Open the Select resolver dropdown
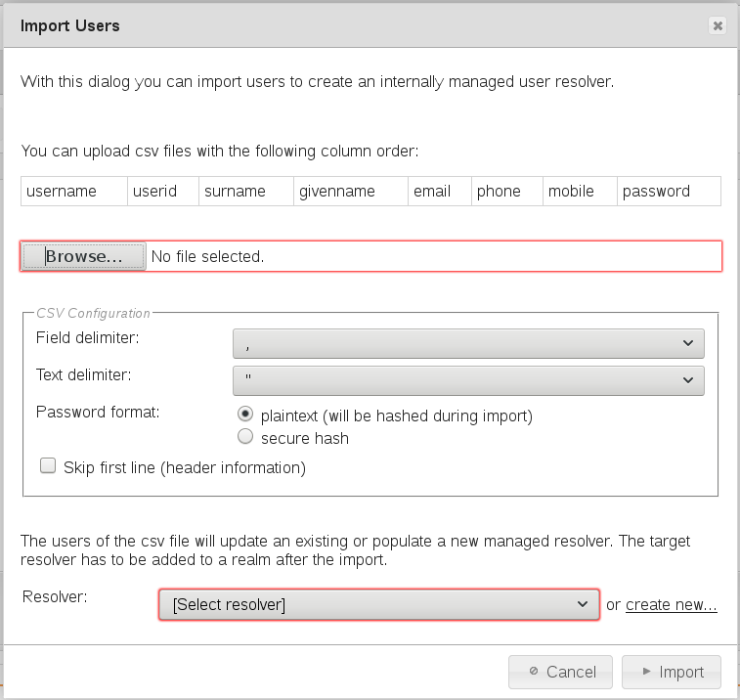The height and width of the screenshot is (700, 740). 378,605
